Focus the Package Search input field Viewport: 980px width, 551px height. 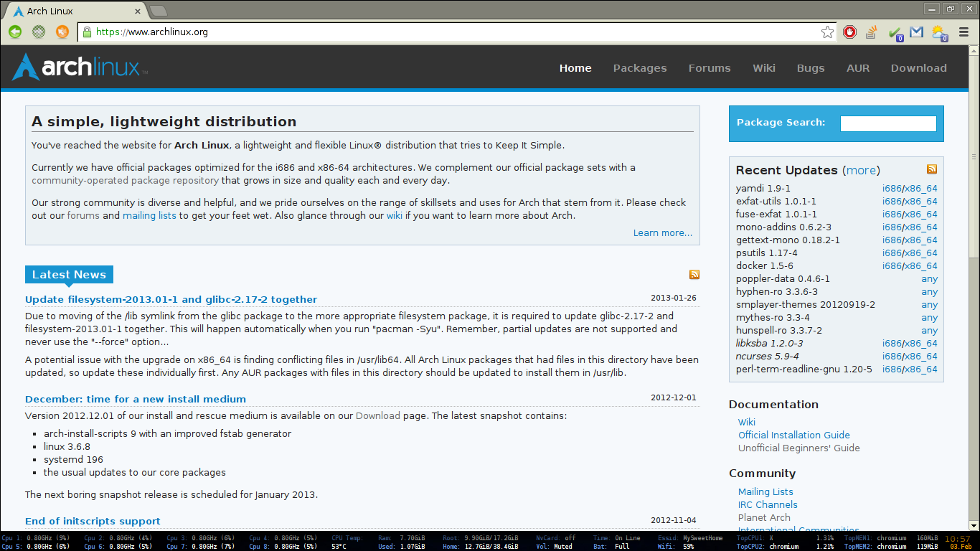888,123
